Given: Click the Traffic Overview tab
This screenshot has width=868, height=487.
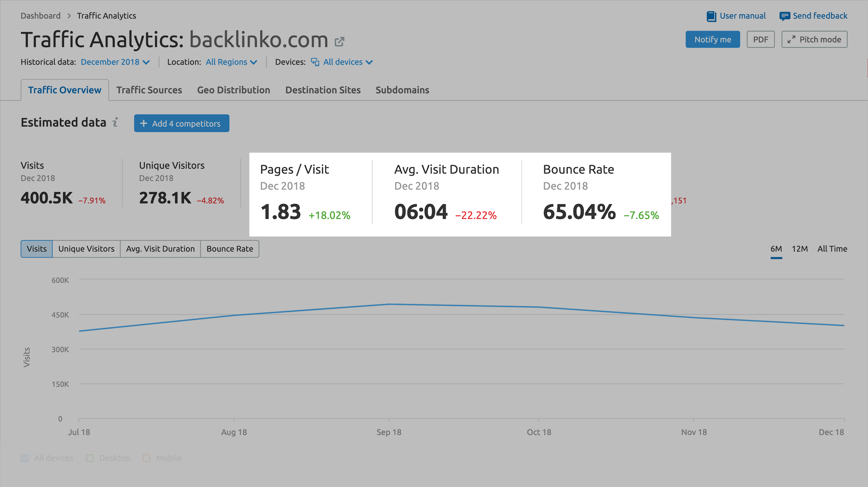Looking at the screenshot, I should tap(65, 90).
